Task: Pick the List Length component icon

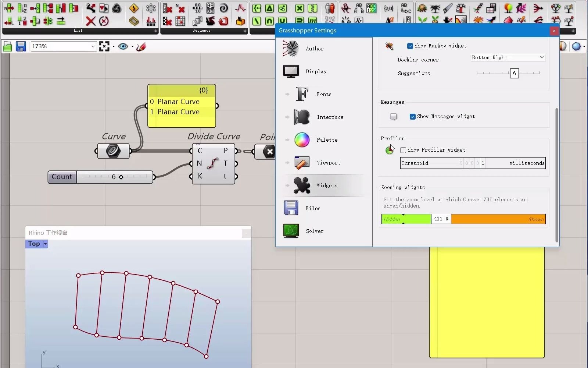Action: [9, 21]
